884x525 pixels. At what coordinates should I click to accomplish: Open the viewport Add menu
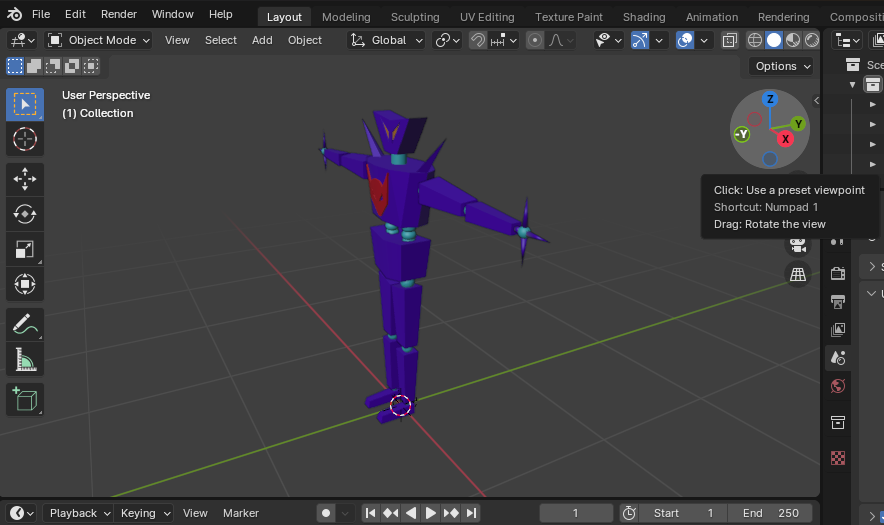coord(262,40)
